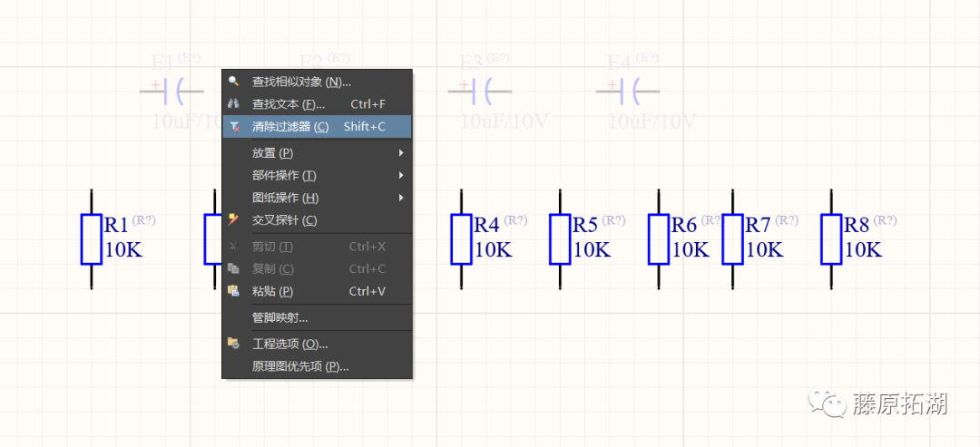980x447 pixels.
Task: Click the clipboard icon beside 粘贴
Action: pos(234,291)
